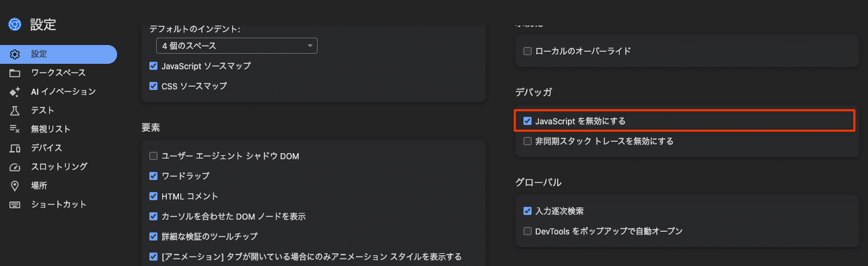Go to the テスト tab

[59, 110]
